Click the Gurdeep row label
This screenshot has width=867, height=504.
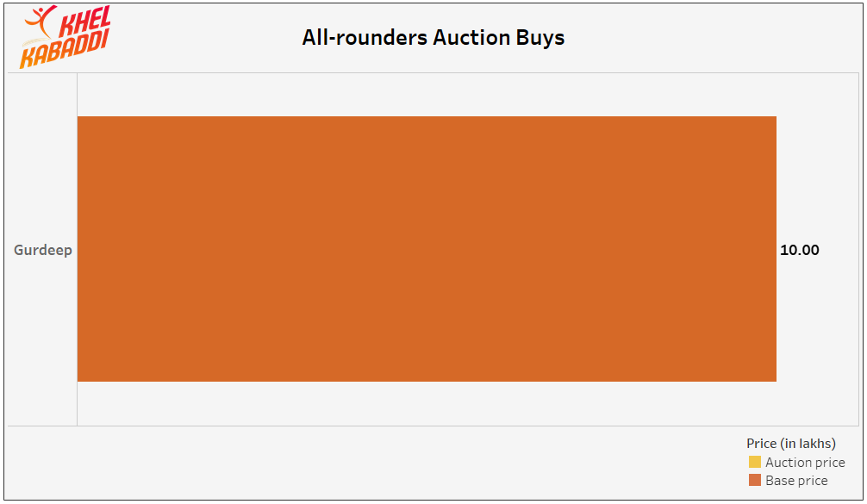pos(42,250)
